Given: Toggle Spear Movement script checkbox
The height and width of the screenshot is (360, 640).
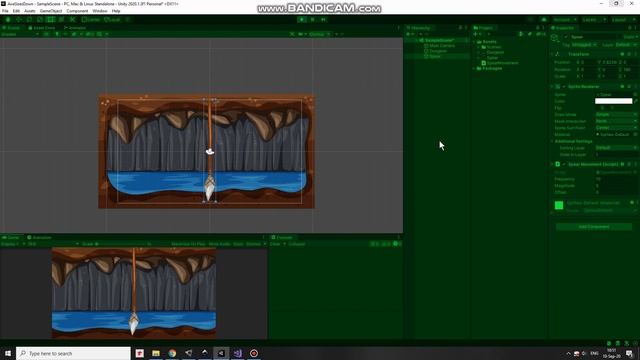Looking at the screenshot, I should [564, 164].
